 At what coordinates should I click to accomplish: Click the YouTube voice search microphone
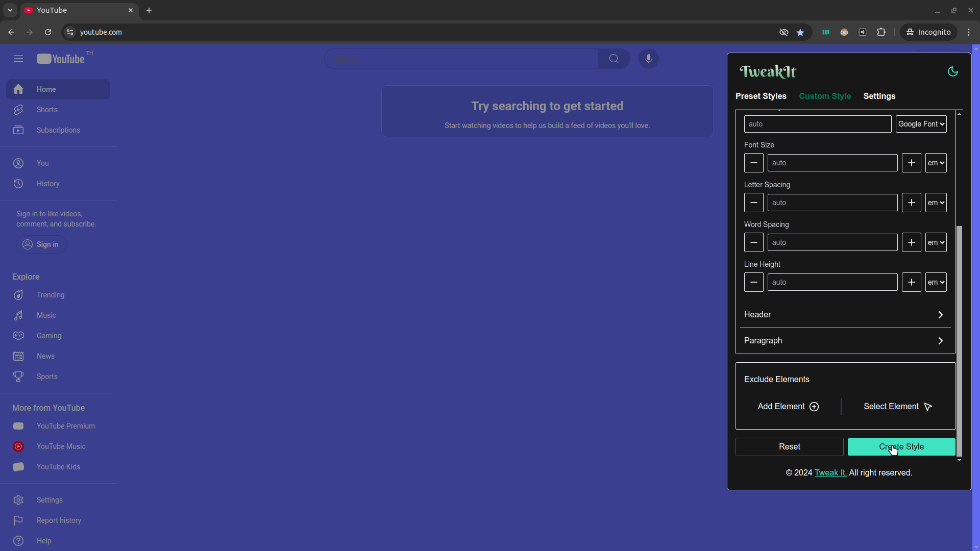pyautogui.click(x=648, y=59)
